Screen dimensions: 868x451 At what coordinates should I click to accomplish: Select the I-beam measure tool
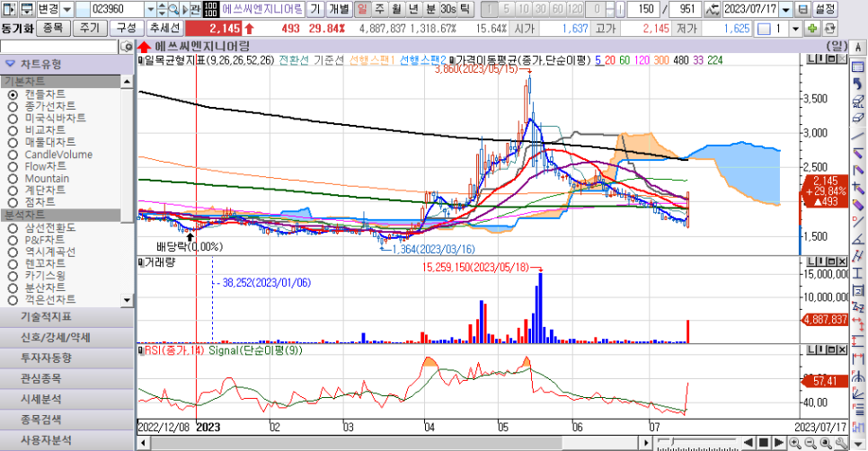pos(858,273)
